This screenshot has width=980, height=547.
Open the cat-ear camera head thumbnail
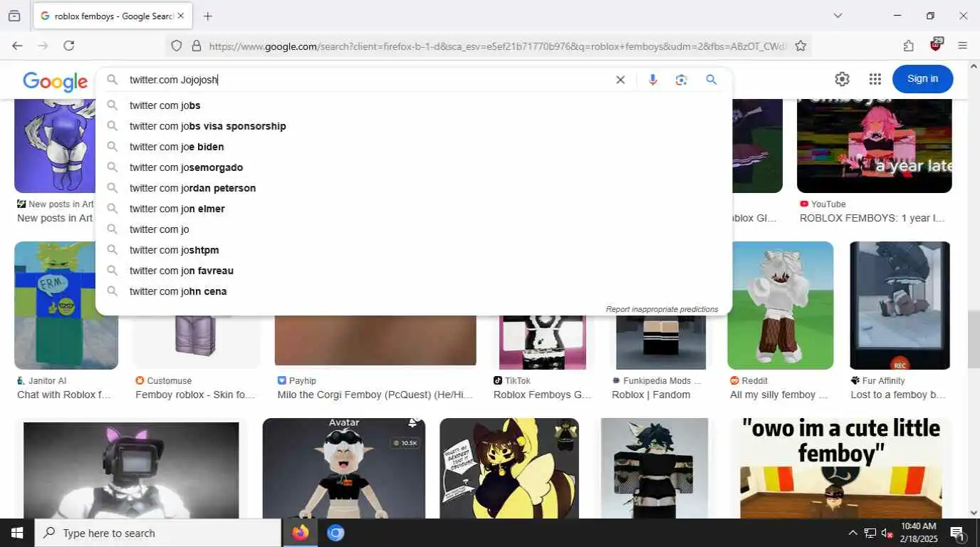tap(131, 470)
